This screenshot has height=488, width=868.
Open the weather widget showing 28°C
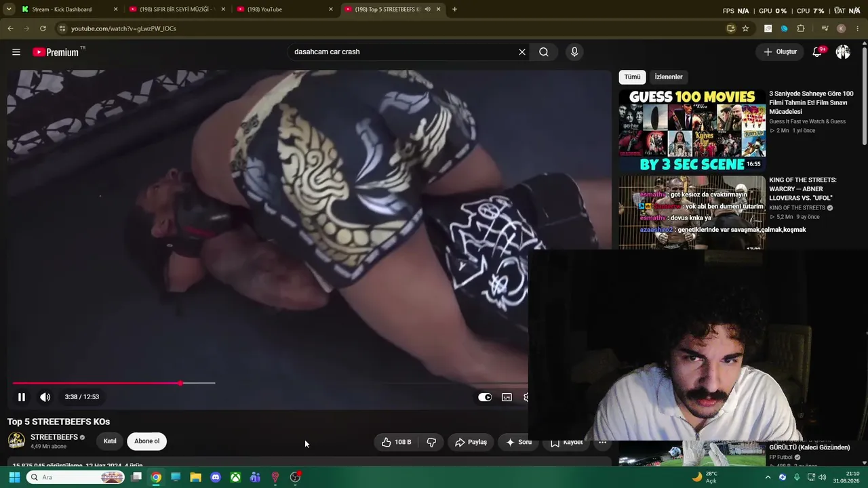point(704,477)
